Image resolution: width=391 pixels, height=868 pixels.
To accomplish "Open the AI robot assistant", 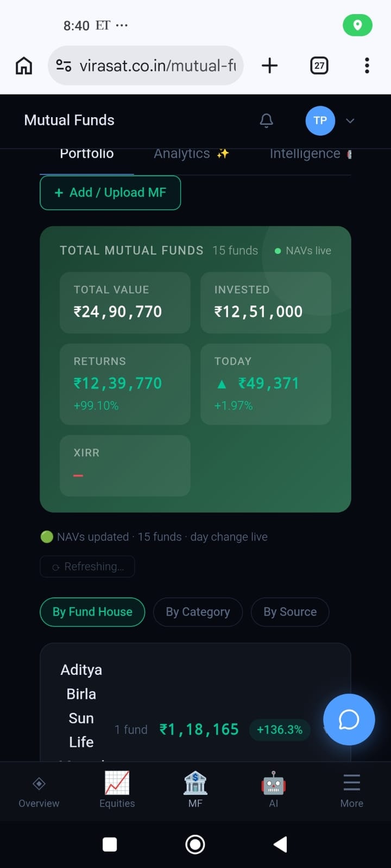I will [x=273, y=784].
